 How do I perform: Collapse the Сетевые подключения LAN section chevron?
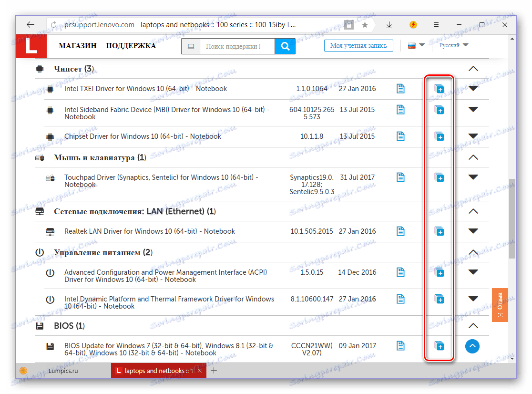coord(473,211)
